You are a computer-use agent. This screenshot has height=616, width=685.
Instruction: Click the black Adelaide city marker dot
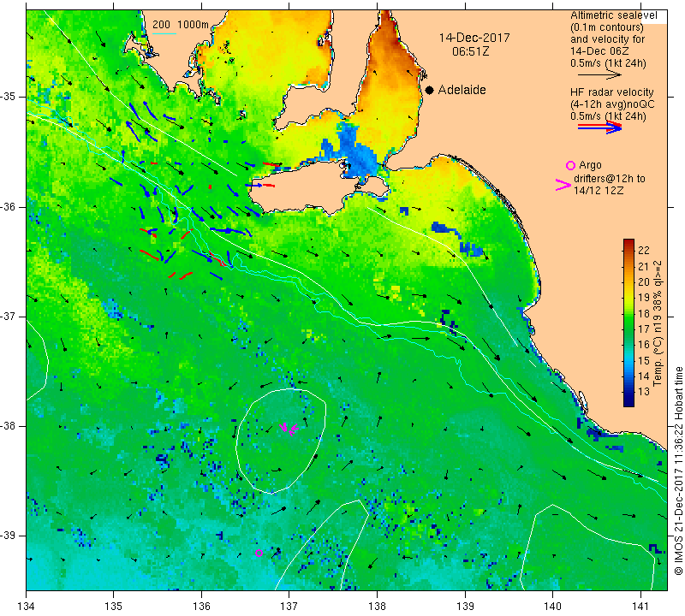point(430,90)
